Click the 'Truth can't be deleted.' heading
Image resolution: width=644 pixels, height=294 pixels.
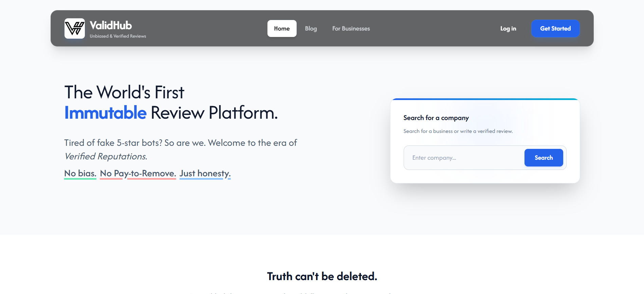(322, 276)
